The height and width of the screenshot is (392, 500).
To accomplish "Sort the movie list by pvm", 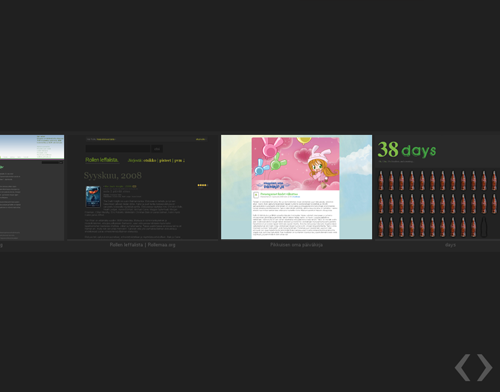I will coord(179,160).
